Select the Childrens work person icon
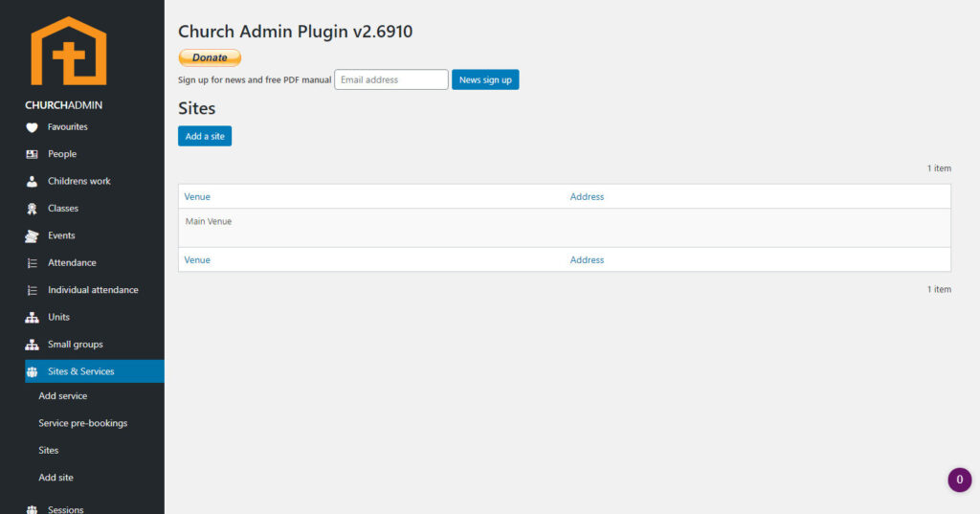The width and height of the screenshot is (980, 514). [x=32, y=181]
